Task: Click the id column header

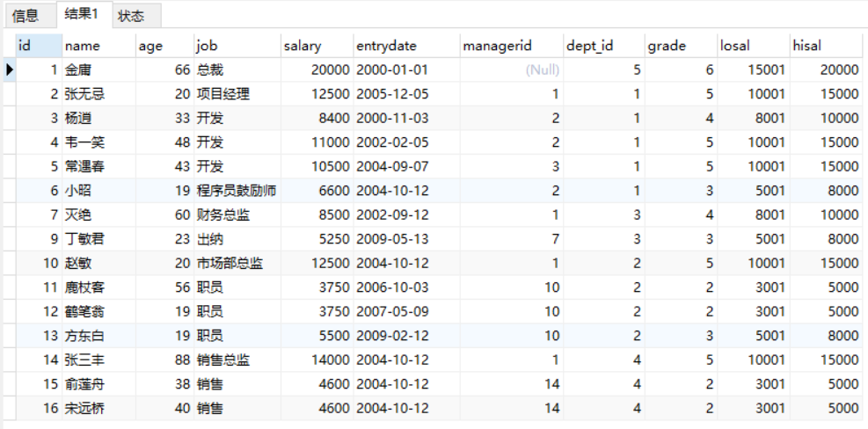Action: pos(39,46)
